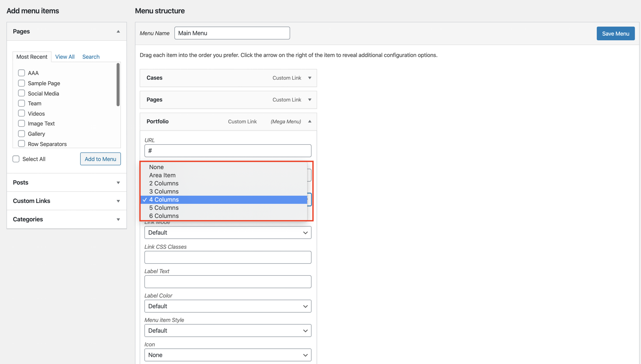Screen dimensions: 641x364
Task: Open the Label Color dropdown
Action: (x=228, y=306)
